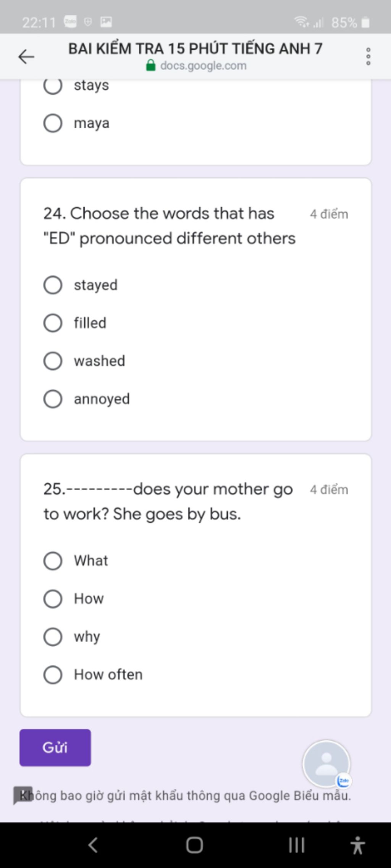Open the floating Zalo chat head avatar

(x=326, y=763)
